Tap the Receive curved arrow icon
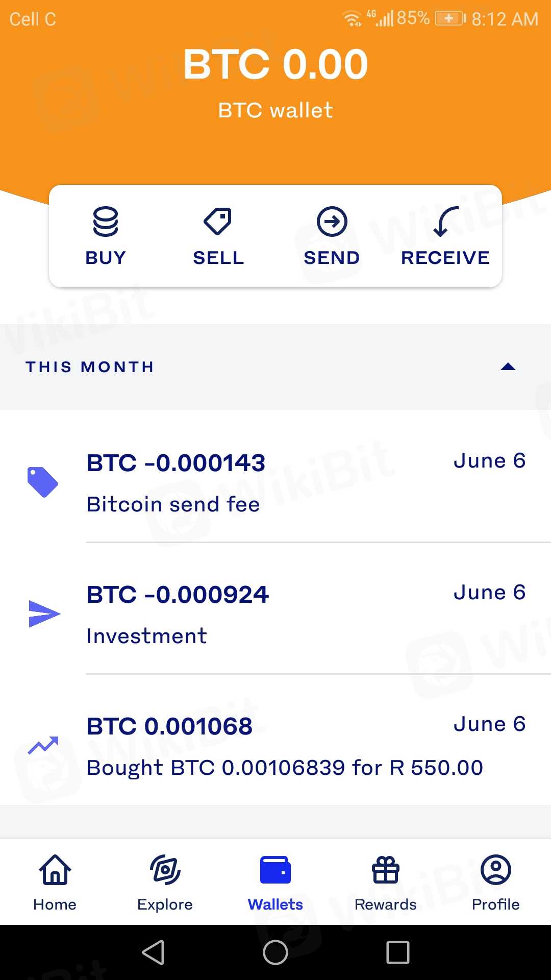Image resolution: width=551 pixels, height=980 pixels. [x=445, y=222]
